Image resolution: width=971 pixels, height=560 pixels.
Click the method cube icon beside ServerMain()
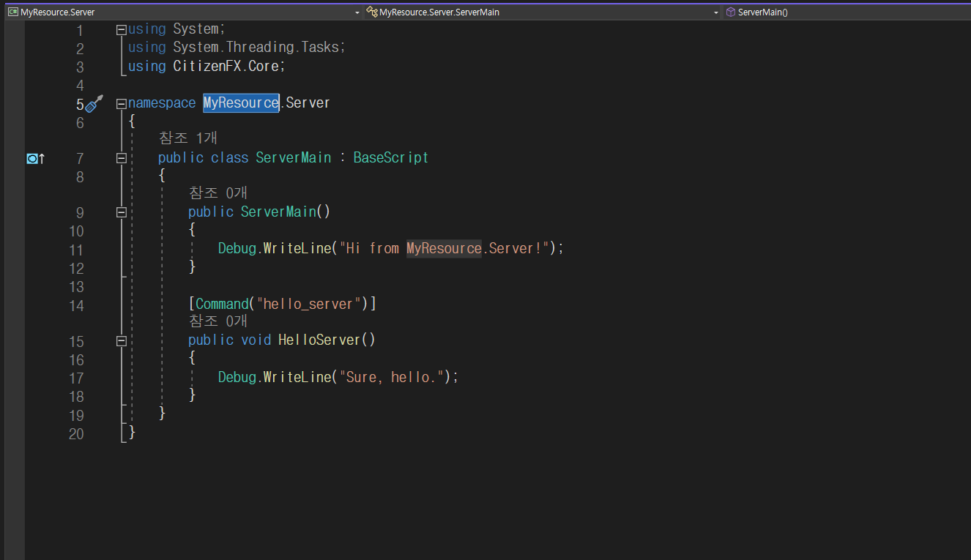(730, 12)
